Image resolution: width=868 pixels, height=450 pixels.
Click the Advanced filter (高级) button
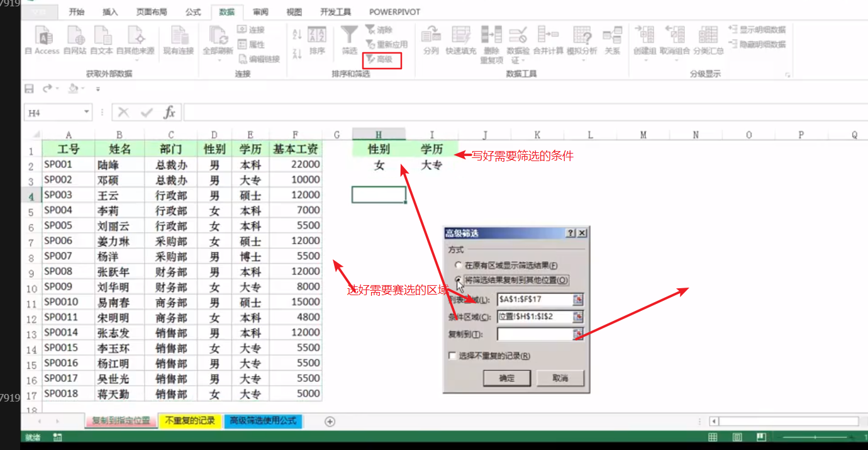pyautogui.click(x=380, y=60)
